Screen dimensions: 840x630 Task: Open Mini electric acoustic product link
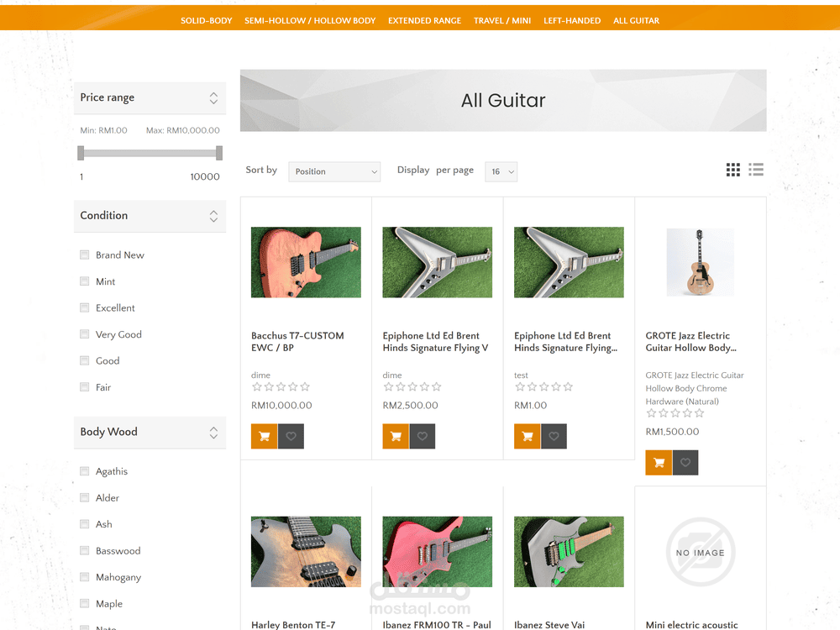[691, 625]
